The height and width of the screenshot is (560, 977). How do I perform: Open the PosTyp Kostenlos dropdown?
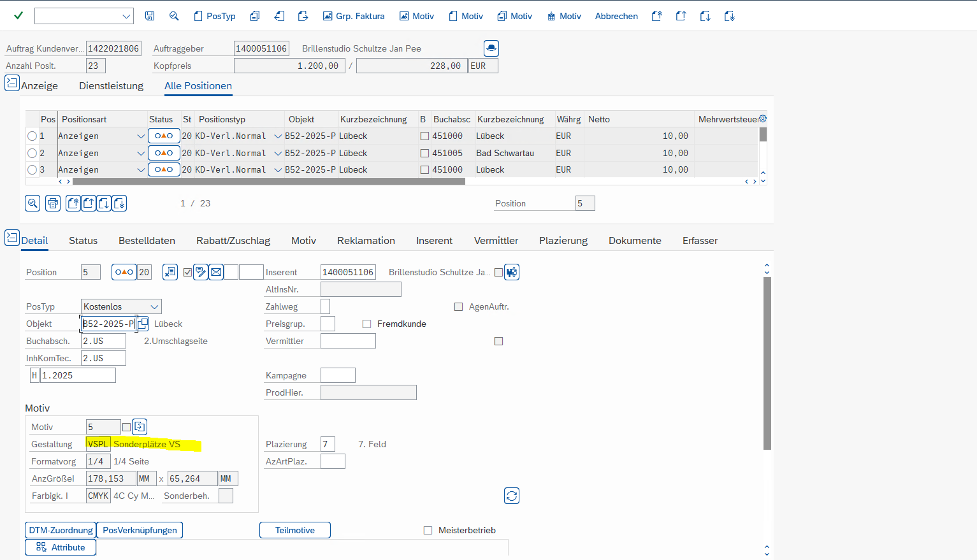[154, 306]
